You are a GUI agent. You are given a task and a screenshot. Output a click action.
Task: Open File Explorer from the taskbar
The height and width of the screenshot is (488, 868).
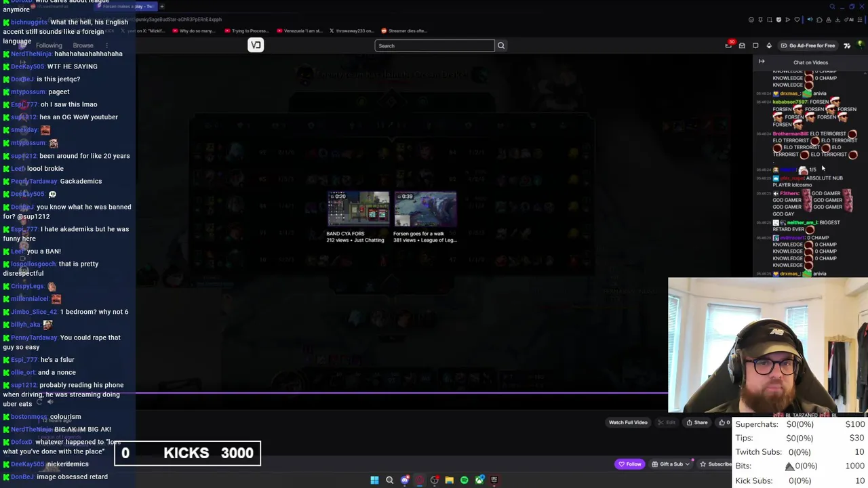click(449, 480)
